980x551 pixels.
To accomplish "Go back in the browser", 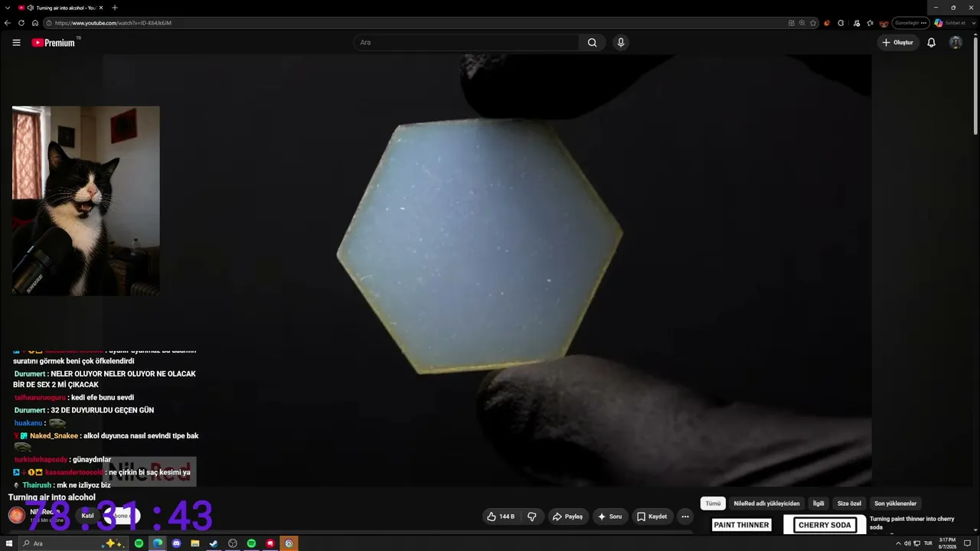I will click(x=8, y=23).
